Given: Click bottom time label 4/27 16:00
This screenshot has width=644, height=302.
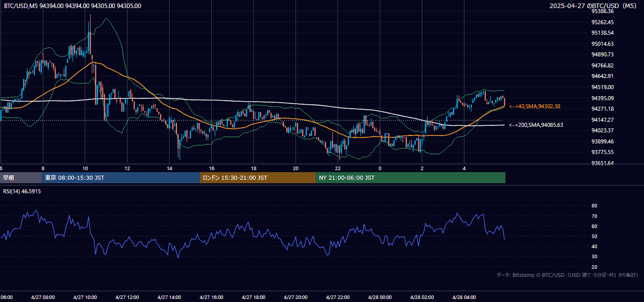Looking at the screenshot, I should pyautogui.click(x=212, y=297).
